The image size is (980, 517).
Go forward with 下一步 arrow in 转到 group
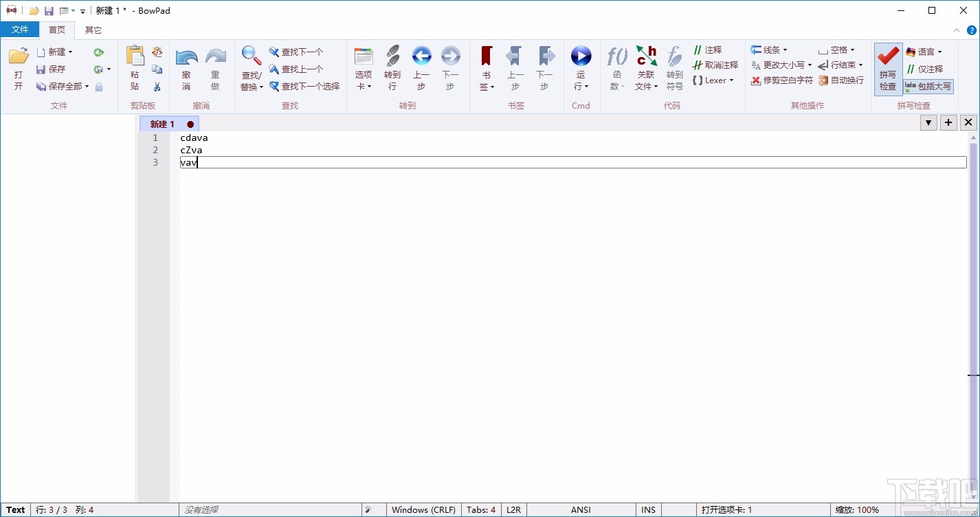450,69
